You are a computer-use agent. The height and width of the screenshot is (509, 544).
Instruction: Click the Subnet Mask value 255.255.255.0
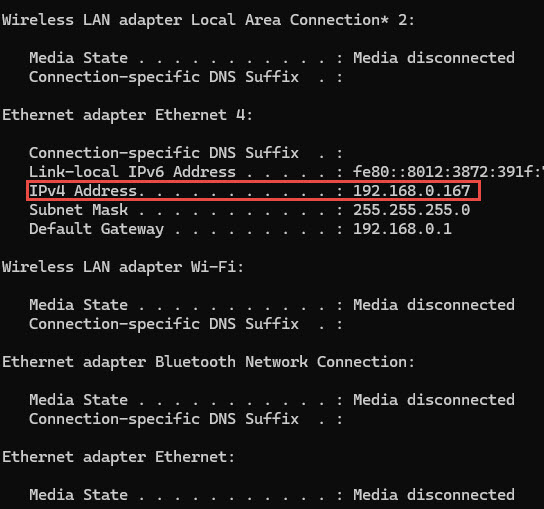point(411,210)
